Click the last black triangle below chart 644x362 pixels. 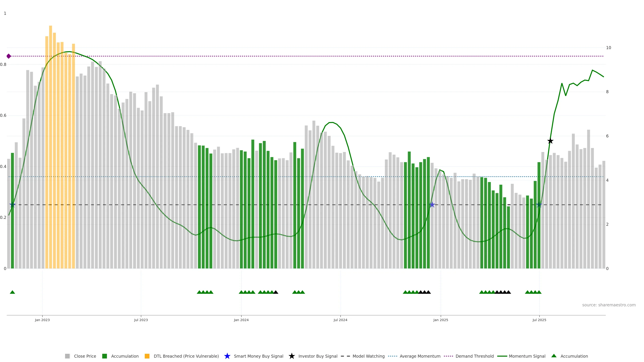508,292
